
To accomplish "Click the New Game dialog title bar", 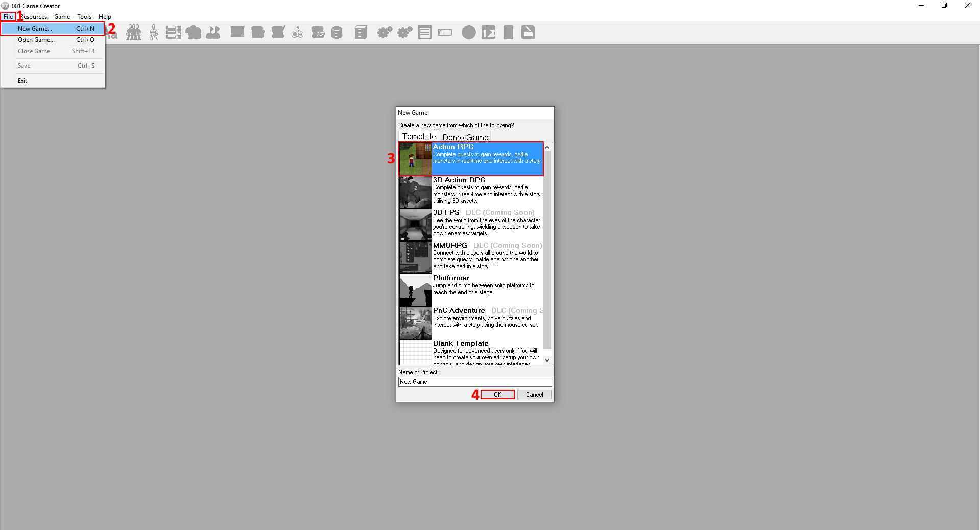I will click(475, 113).
